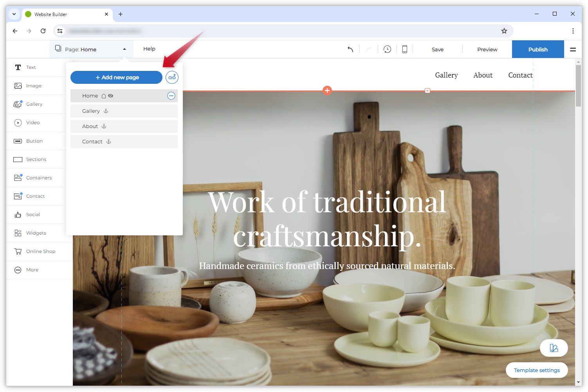Viewport: 588px width, 392px height.
Task: Open Template settings
Action: (536, 370)
